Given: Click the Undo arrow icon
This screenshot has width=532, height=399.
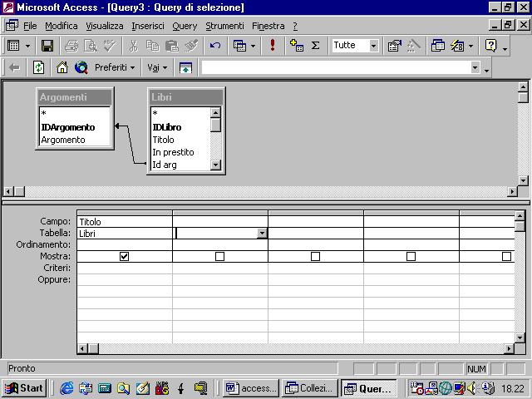Looking at the screenshot, I should 215,46.
